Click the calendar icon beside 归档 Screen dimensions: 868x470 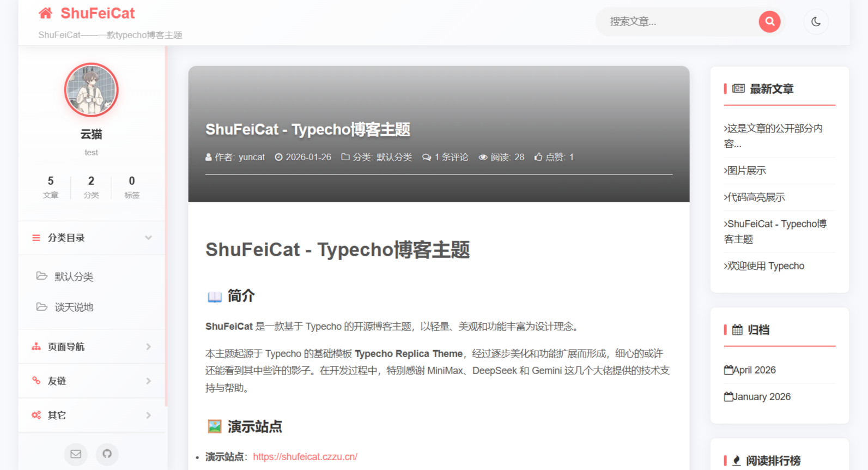coord(737,330)
